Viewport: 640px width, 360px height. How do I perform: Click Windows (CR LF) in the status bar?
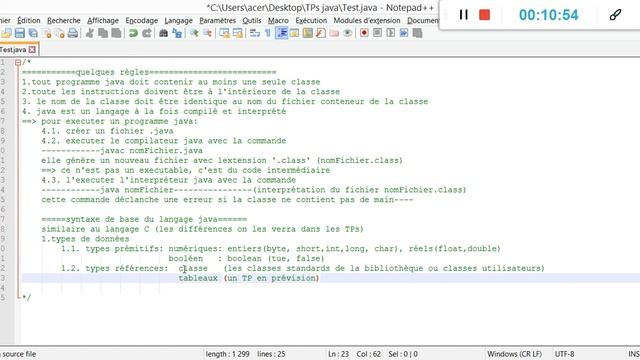[x=514, y=354]
